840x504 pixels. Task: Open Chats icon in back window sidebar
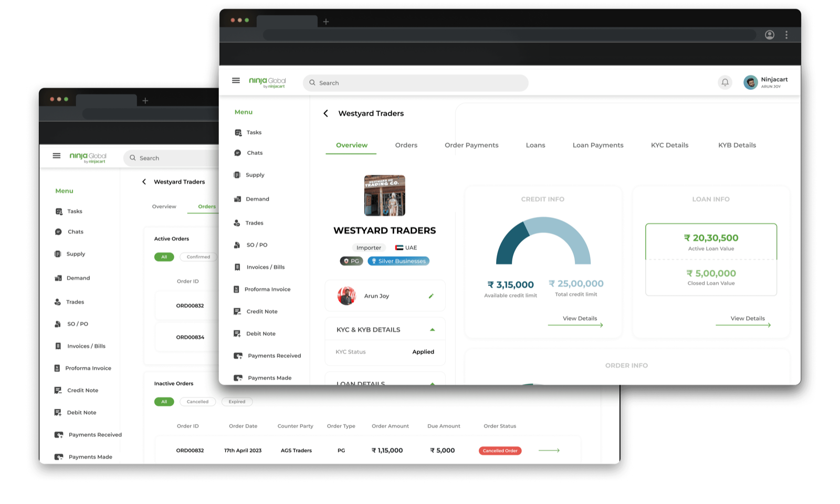58,232
